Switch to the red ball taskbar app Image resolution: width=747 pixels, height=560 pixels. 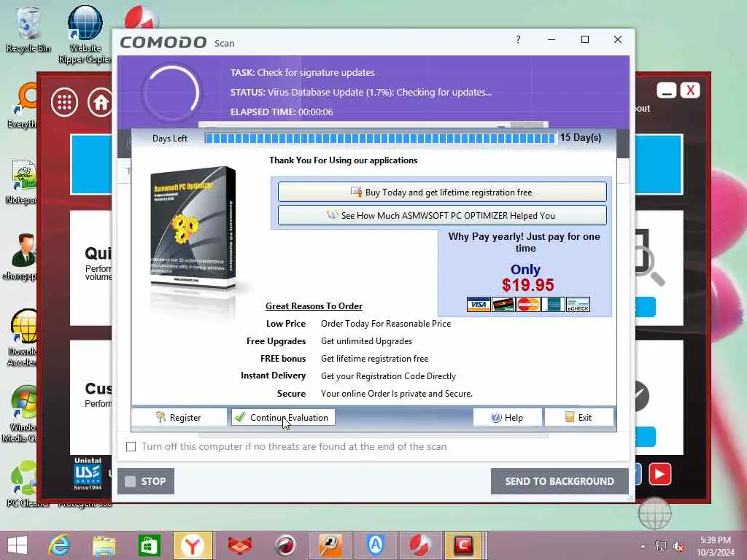point(419,545)
